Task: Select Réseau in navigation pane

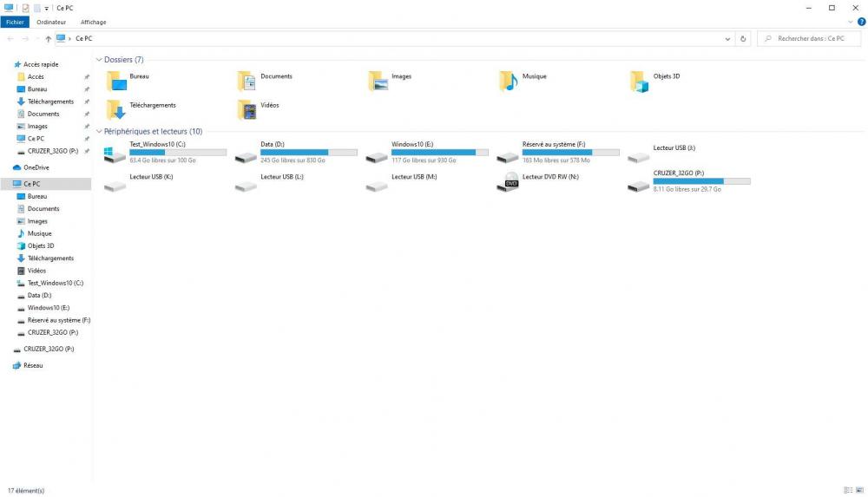Action: tap(33, 365)
